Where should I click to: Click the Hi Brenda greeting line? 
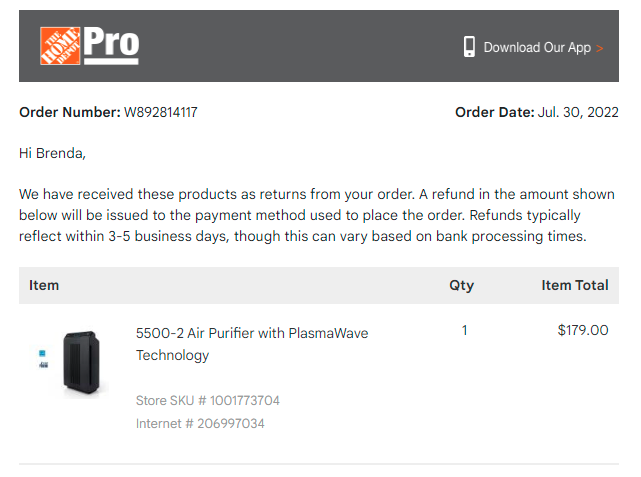coord(52,153)
